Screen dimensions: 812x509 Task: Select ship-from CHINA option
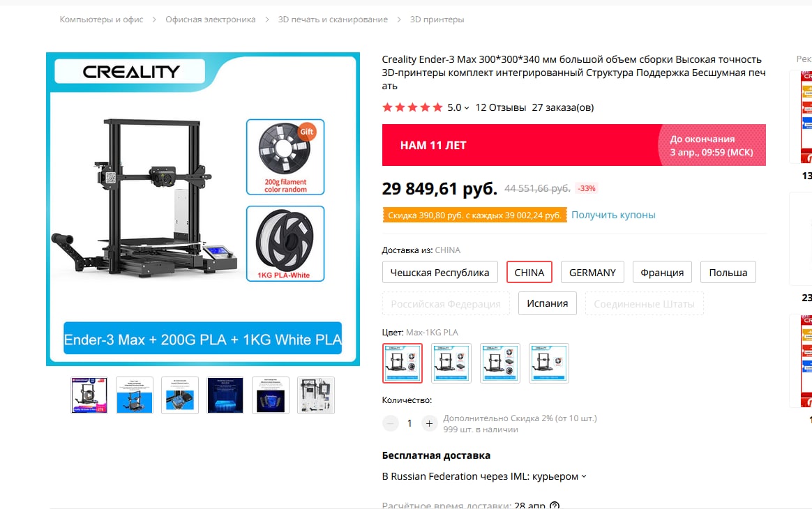click(529, 273)
